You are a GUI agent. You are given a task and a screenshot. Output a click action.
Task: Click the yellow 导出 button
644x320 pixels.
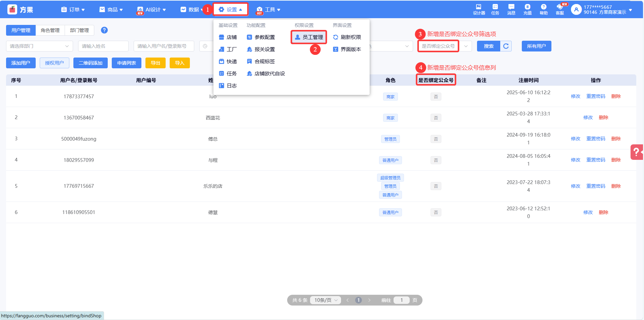point(155,63)
